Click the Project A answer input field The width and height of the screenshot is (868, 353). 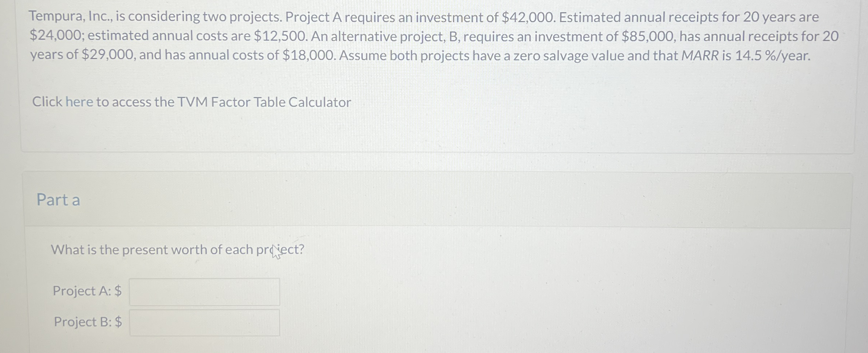[204, 291]
